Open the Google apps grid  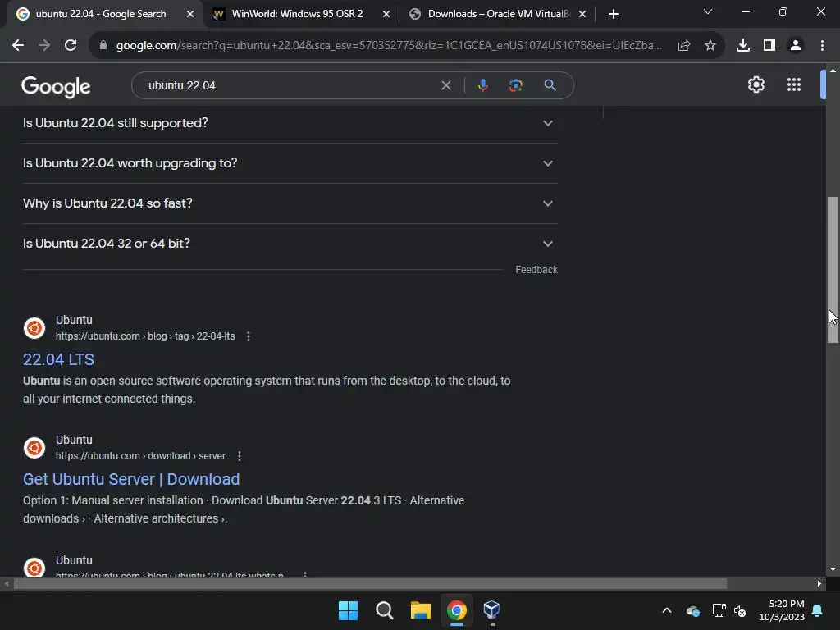794,84
